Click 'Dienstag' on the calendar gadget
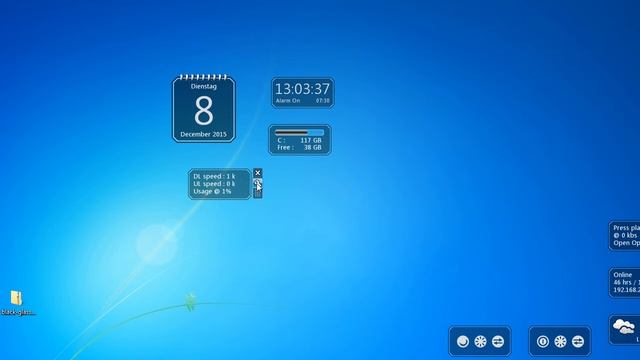Screen dimensions: 640x360 pos(204,86)
